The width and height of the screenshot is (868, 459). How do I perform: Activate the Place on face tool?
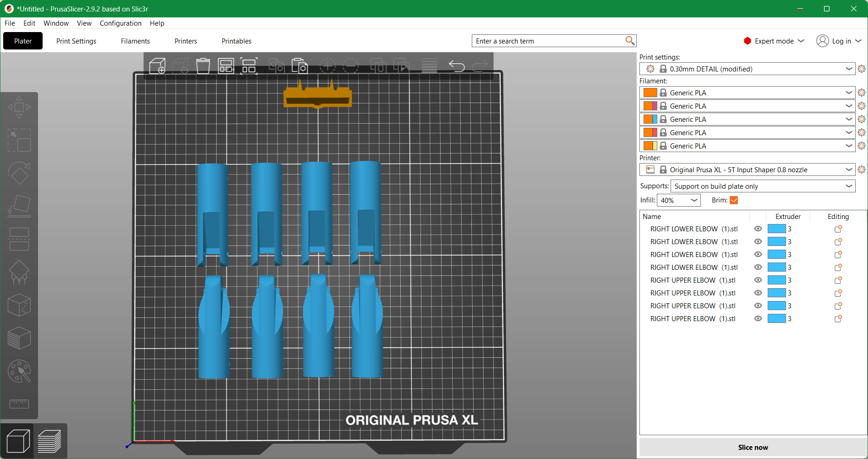tap(19, 206)
